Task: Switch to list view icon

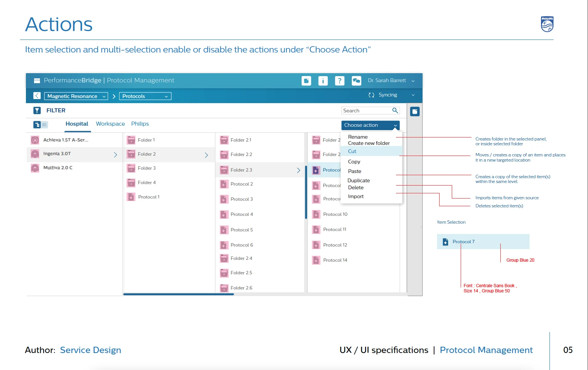Action: (44, 125)
